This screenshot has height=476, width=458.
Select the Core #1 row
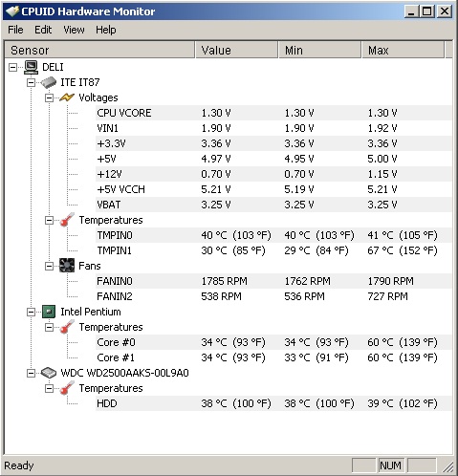click(x=273, y=357)
